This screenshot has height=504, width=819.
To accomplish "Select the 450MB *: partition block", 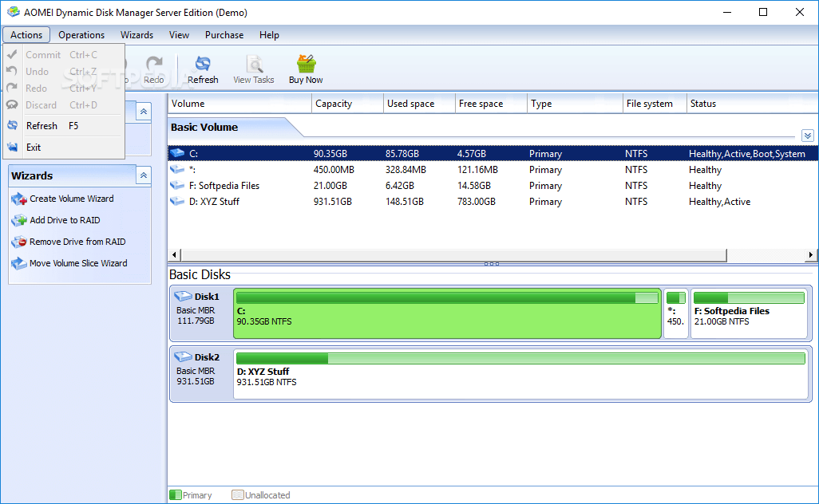I will pos(676,313).
